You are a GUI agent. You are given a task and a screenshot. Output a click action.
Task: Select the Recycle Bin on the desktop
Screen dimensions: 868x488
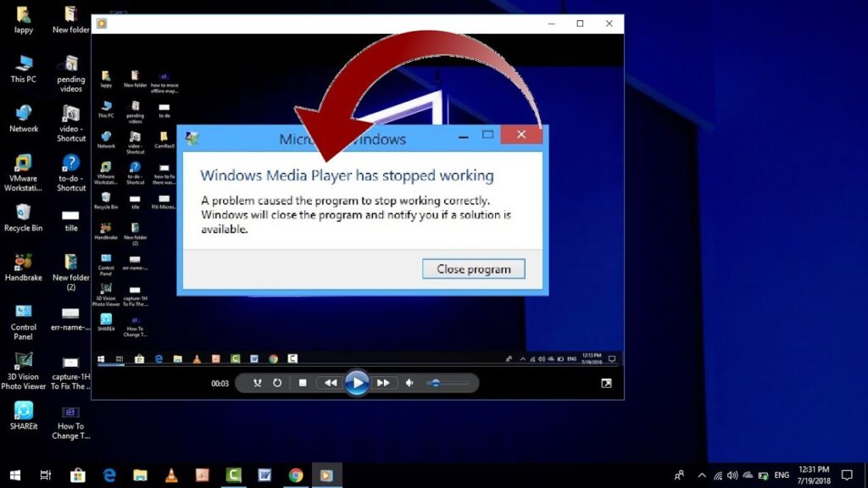point(23,218)
